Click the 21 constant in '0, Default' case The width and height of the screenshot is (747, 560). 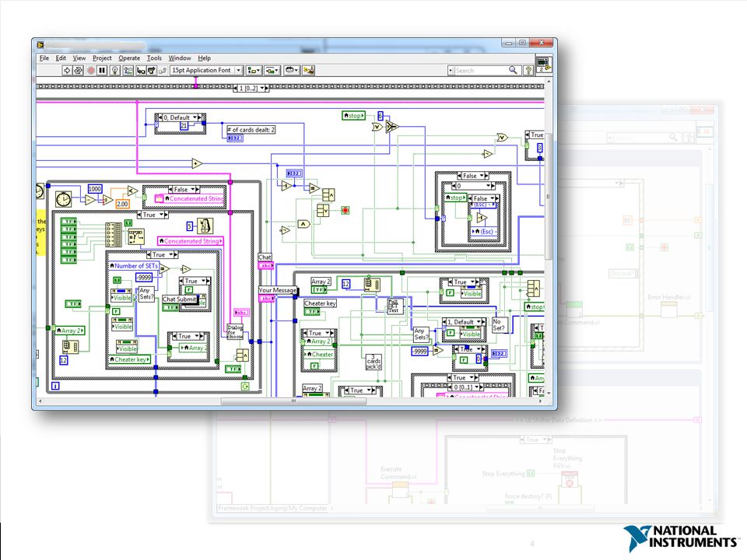click(x=184, y=126)
